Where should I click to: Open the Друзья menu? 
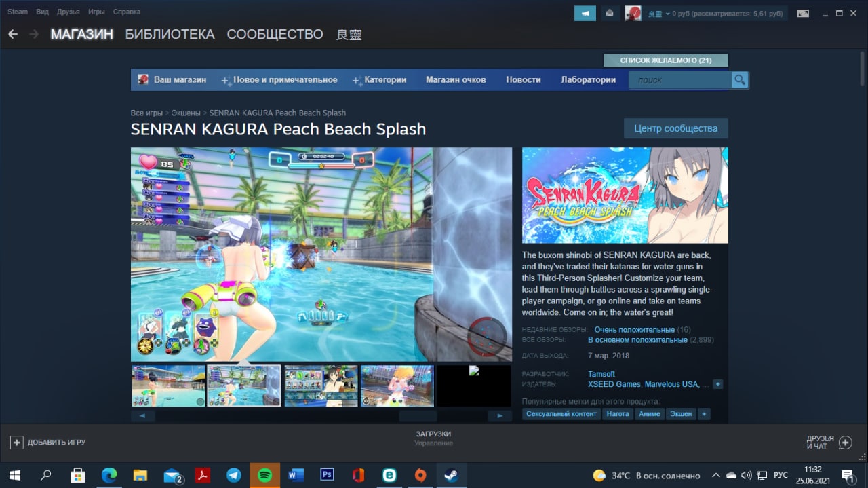68,12
